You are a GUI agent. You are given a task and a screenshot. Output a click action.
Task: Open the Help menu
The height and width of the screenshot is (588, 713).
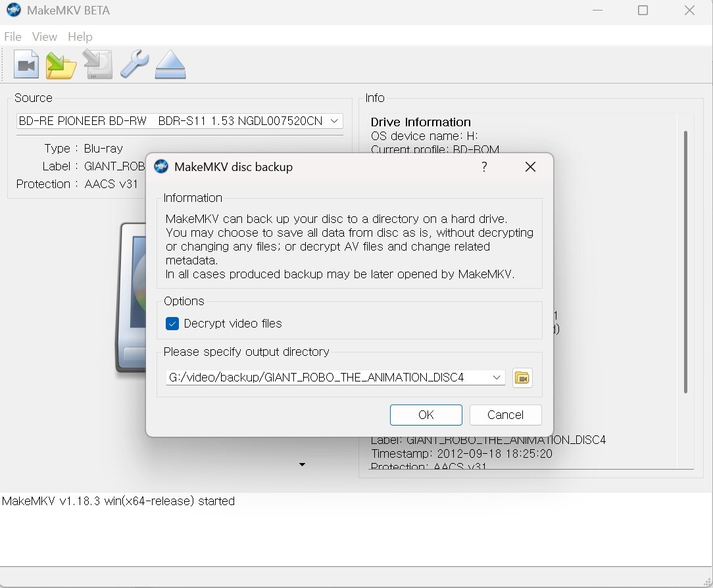click(80, 36)
